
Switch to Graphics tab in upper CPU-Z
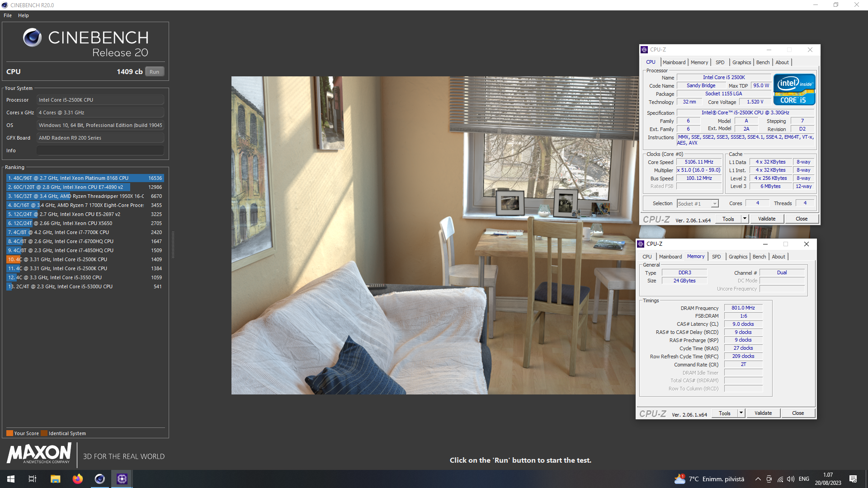point(741,62)
